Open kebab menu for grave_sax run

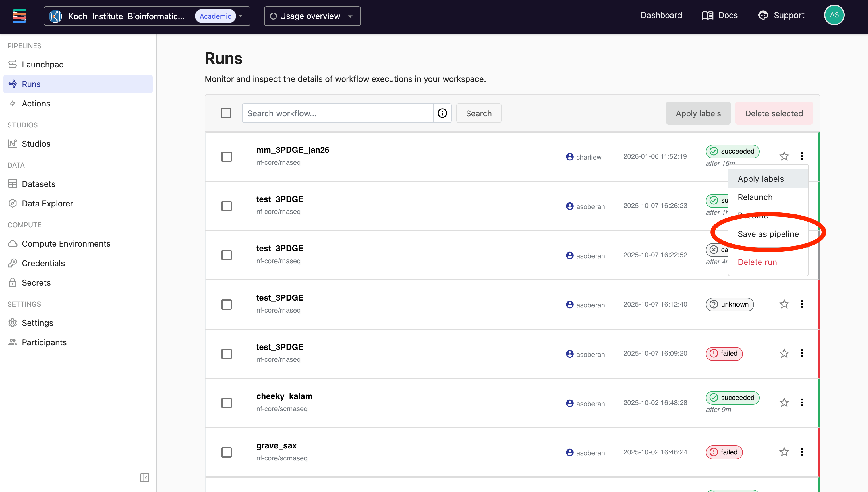coord(802,452)
